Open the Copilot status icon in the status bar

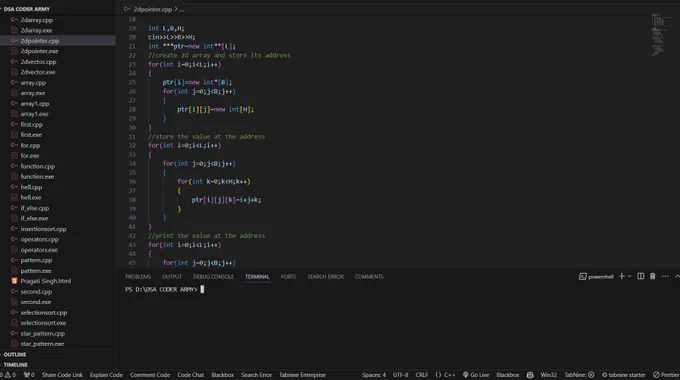(x=530, y=375)
